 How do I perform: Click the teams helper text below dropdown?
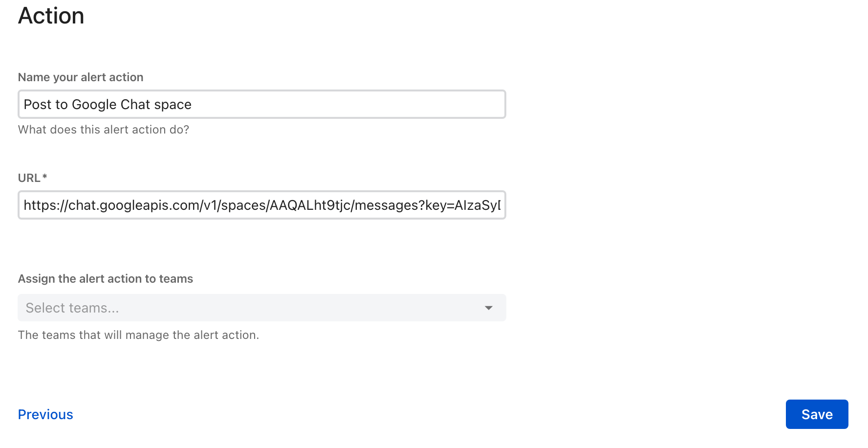(138, 335)
